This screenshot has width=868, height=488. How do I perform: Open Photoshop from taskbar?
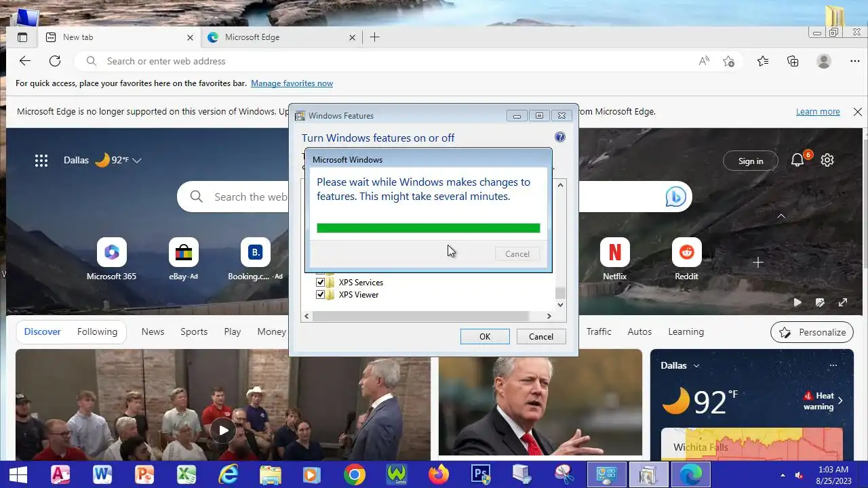[480, 474]
